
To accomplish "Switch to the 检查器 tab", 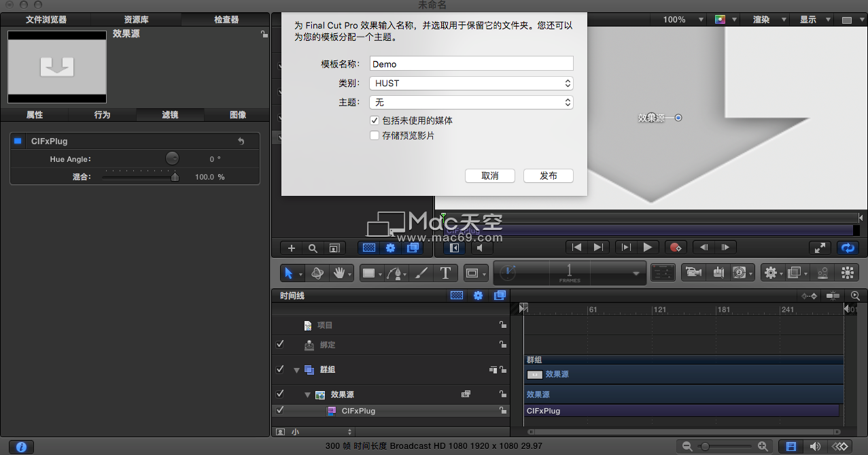I will [x=226, y=20].
